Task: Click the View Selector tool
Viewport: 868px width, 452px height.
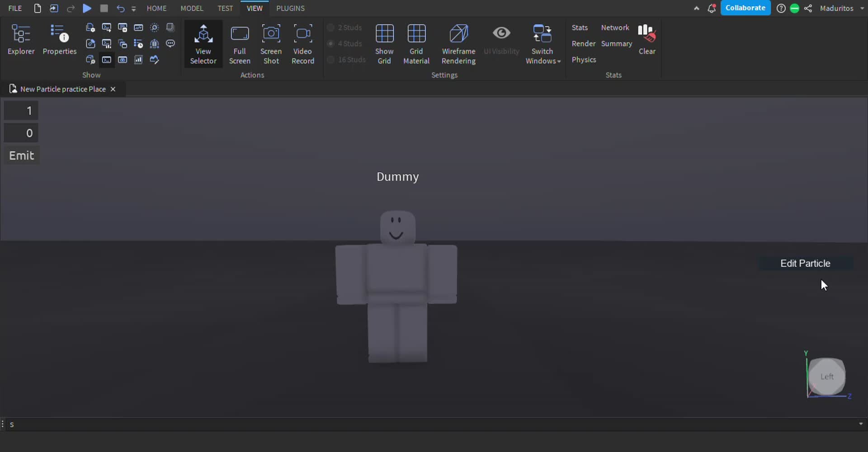Action: 203,44
